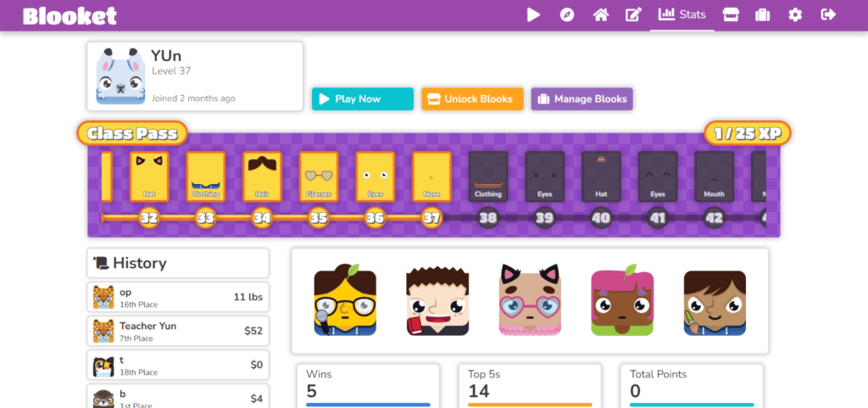Select the locked Mouth reward card
Screen dimensions: 868x408
714,176
